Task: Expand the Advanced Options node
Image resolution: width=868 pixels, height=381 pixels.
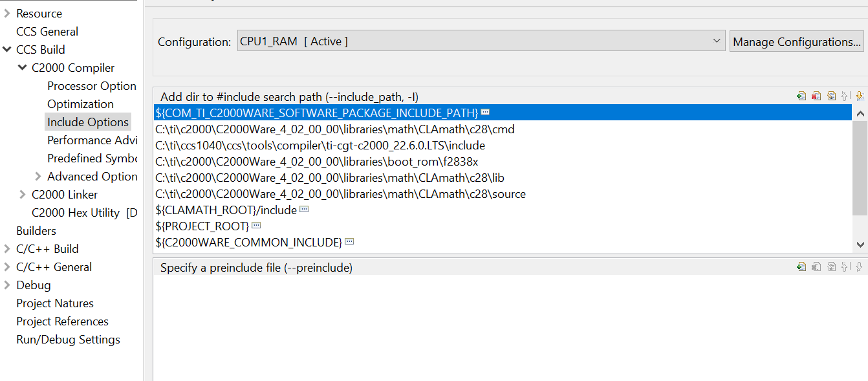Action: [38, 176]
